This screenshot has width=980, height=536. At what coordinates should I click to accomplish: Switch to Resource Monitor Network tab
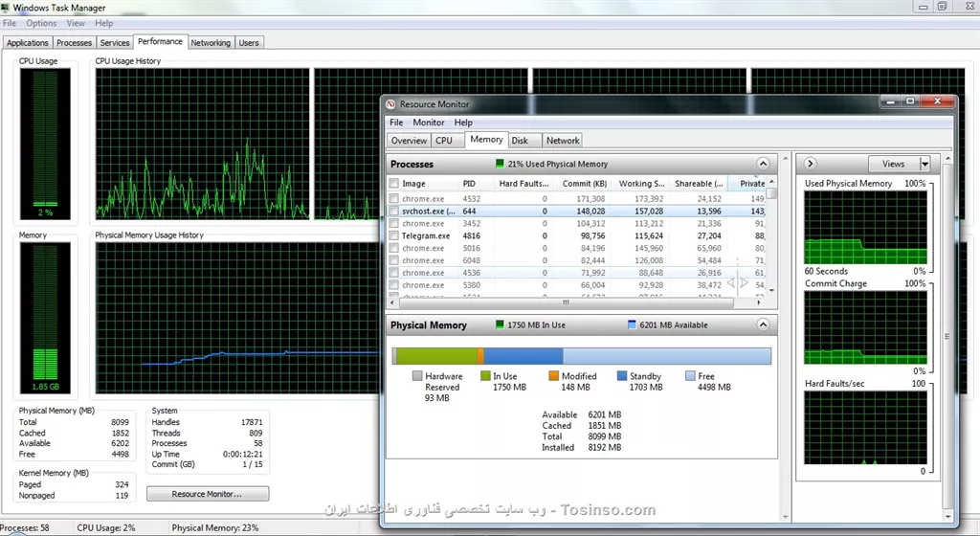point(563,141)
